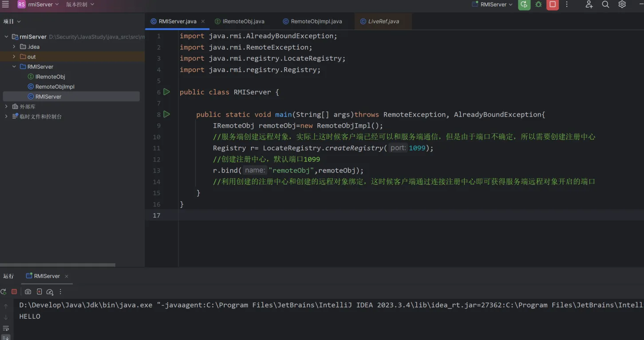Viewport: 644px width, 340px height.
Task: Toggle scroll to end in console
Action: click(x=6, y=337)
